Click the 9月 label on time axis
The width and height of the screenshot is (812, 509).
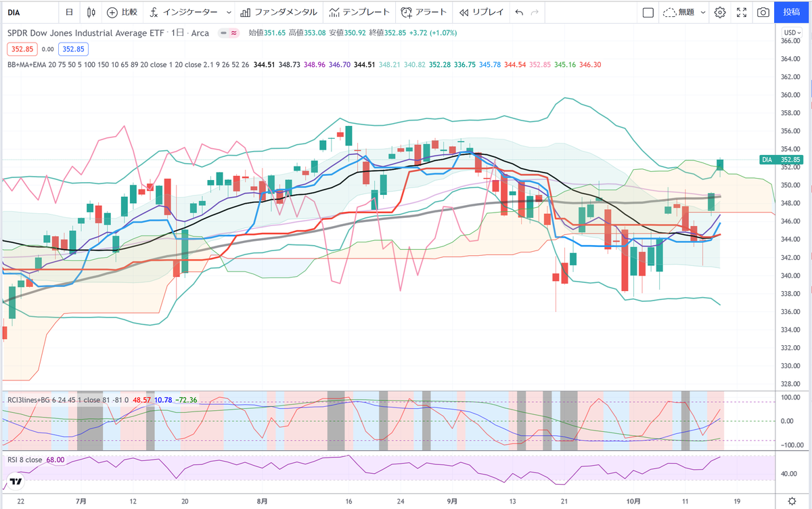coord(453,501)
